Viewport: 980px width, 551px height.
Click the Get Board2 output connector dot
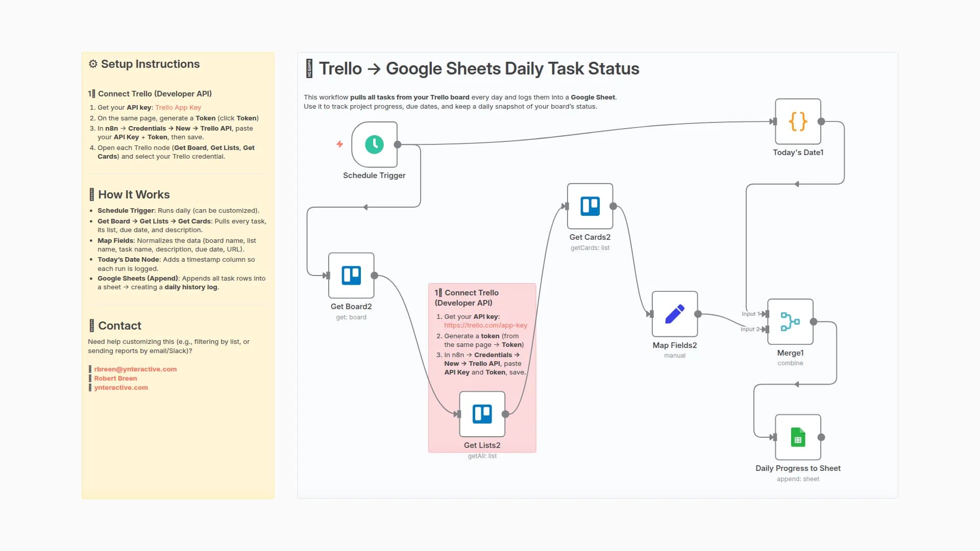[374, 275]
